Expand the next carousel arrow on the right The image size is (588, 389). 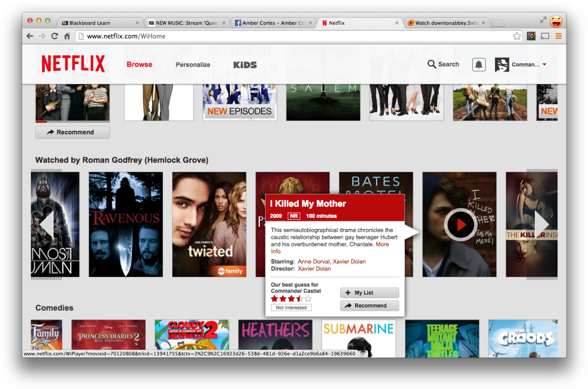(542, 224)
